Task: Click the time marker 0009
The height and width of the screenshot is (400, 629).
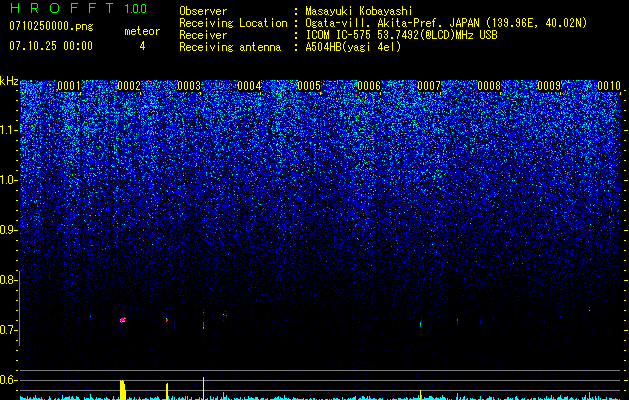Action: (549, 86)
